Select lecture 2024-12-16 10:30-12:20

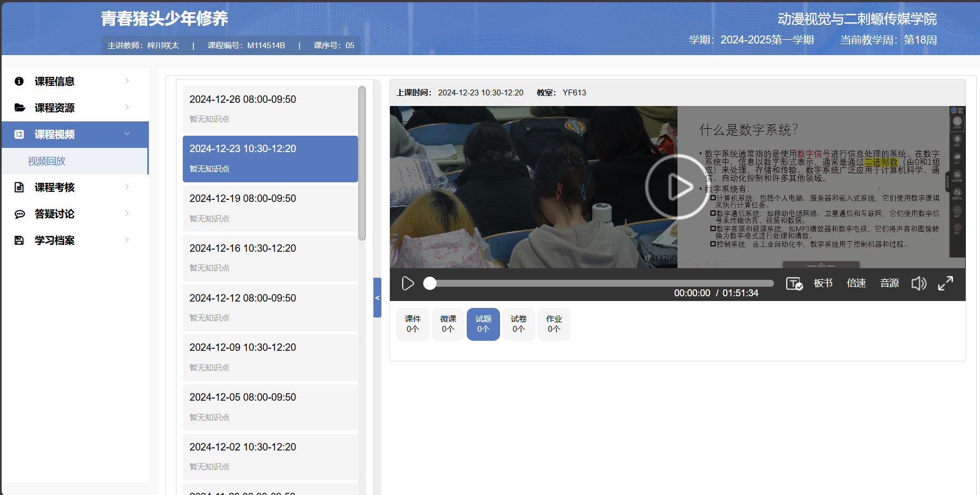click(270, 258)
